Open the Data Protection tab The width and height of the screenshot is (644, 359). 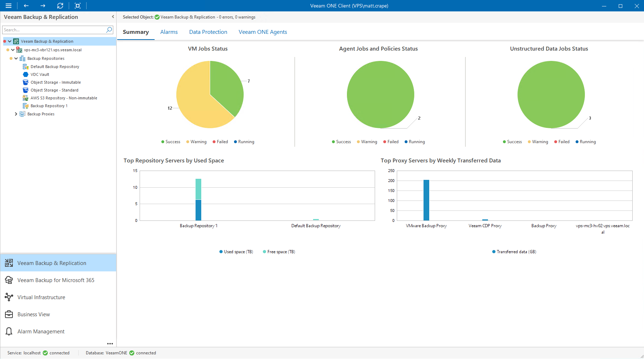coord(208,32)
